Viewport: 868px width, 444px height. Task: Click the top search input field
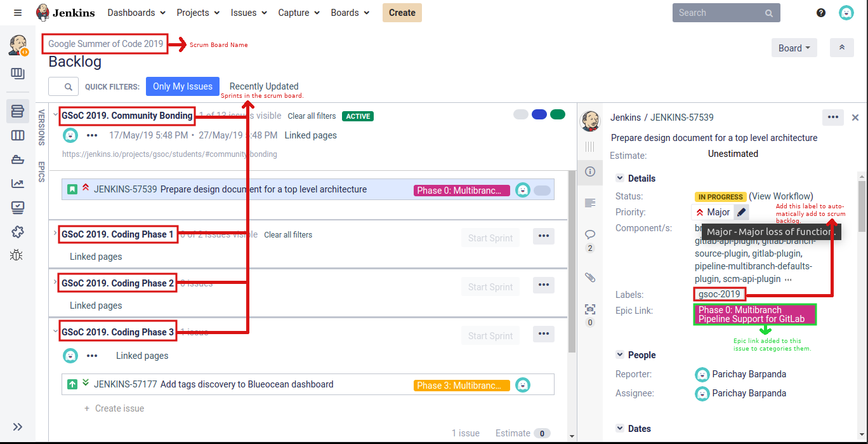(727, 13)
